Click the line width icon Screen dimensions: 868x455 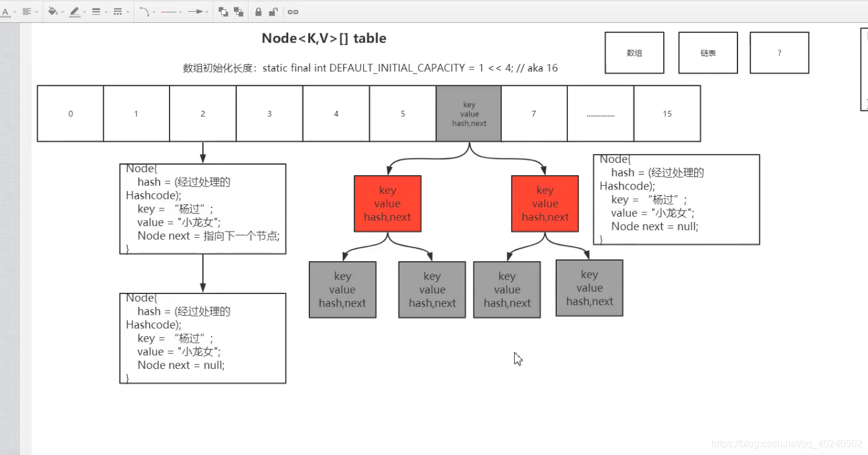pyautogui.click(x=96, y=12)
